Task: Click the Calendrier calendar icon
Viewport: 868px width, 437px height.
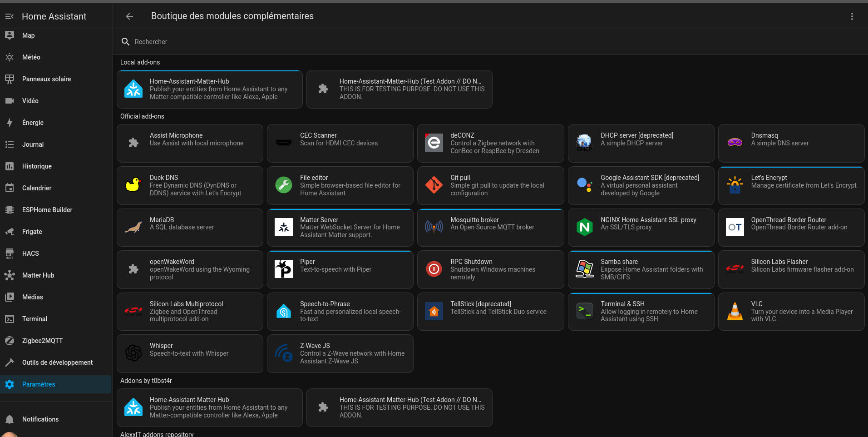Action: click(x=10, y=188)
